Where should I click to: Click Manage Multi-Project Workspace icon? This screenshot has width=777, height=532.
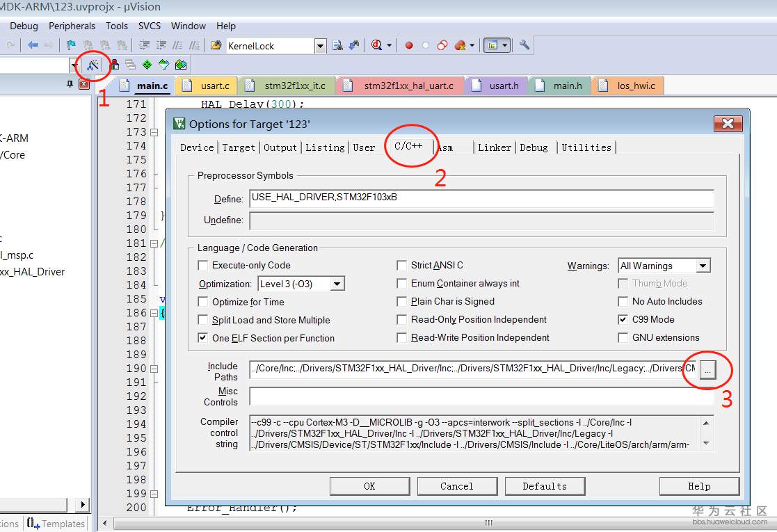[130, 65]
